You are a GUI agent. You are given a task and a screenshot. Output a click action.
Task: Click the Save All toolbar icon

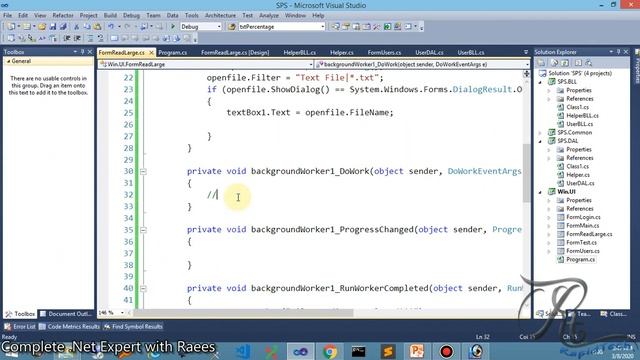point(63,27)
